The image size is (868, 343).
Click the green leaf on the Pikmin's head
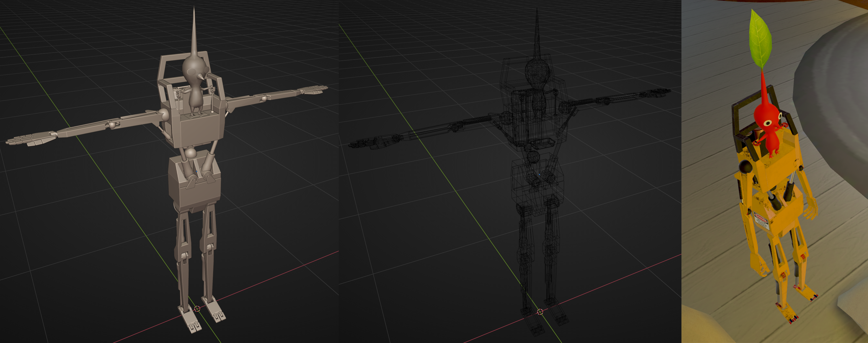(761, 39)
